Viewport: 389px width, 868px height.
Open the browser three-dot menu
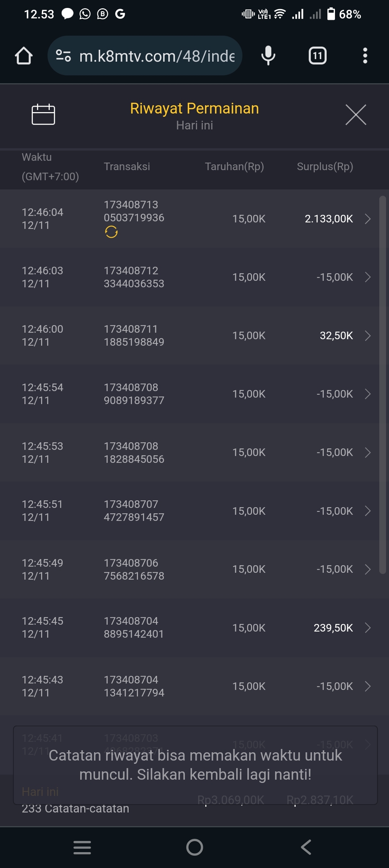365,56
